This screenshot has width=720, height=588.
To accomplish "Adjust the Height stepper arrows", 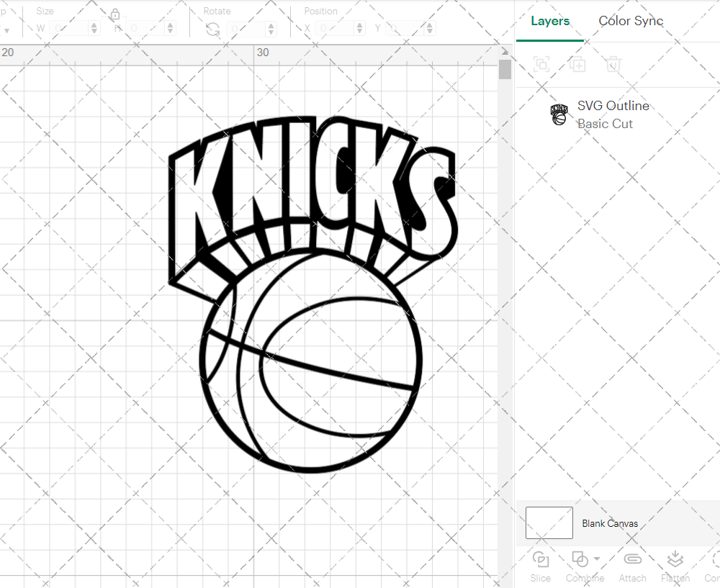I will click(x=171, y=29).
